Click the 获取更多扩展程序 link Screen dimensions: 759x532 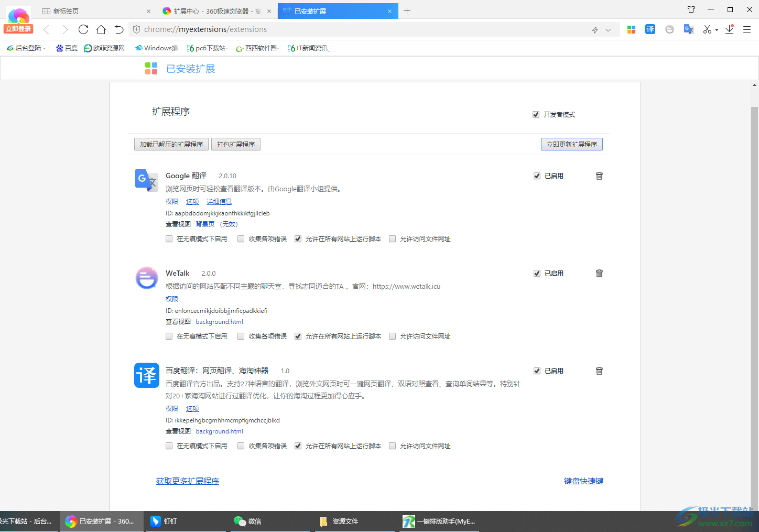coord(188,481)
